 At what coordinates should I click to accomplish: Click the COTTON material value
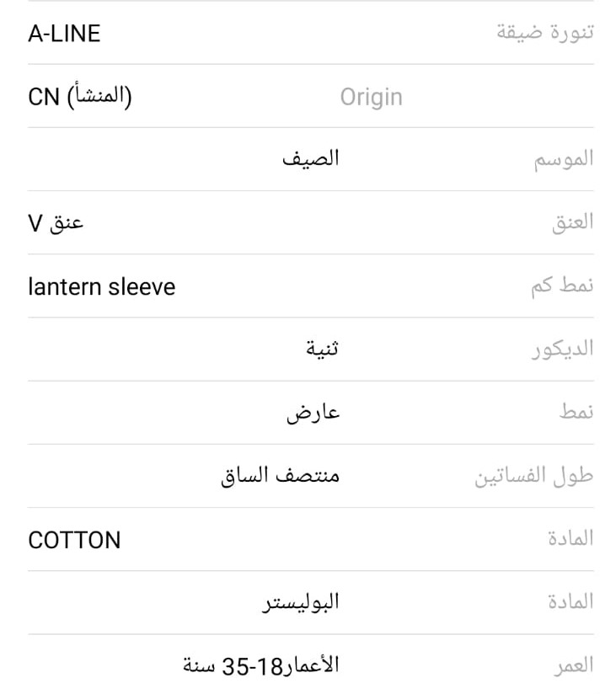coord(74,540)
